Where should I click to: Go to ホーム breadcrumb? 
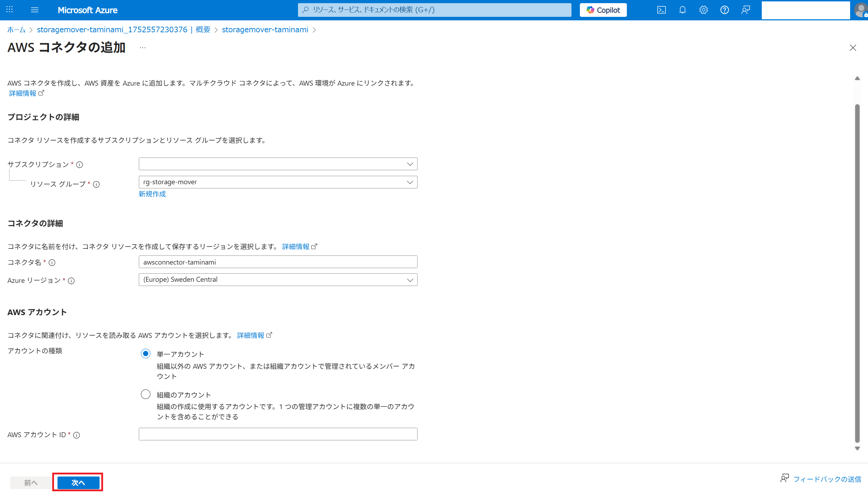[x=16, y=30]
